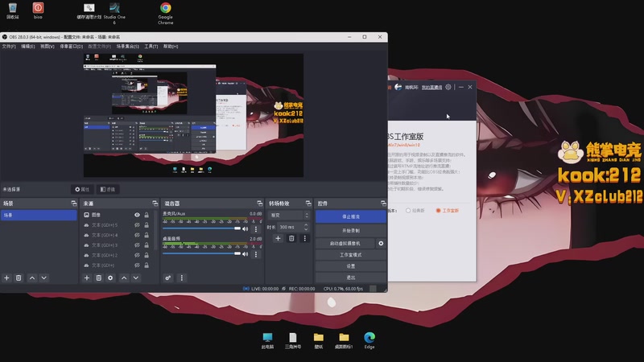Image resolution: width=644 pixels, height=362 pixels.
Task: Add a new source with the Sources plus icon
Action: click(x=87, y=278)
